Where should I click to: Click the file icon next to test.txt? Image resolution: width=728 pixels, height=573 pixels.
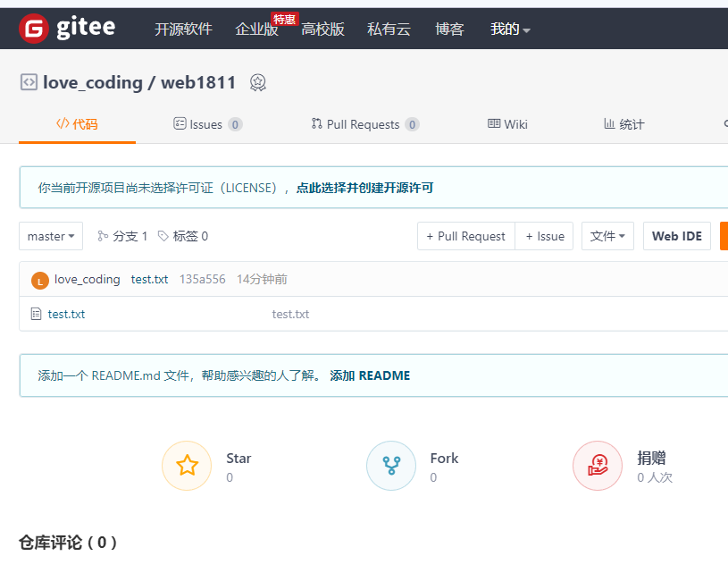pos(36,314)
